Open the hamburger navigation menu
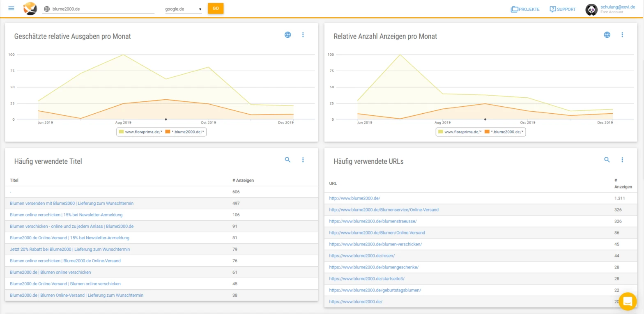The image size is (644, 314). coord(11,9)
